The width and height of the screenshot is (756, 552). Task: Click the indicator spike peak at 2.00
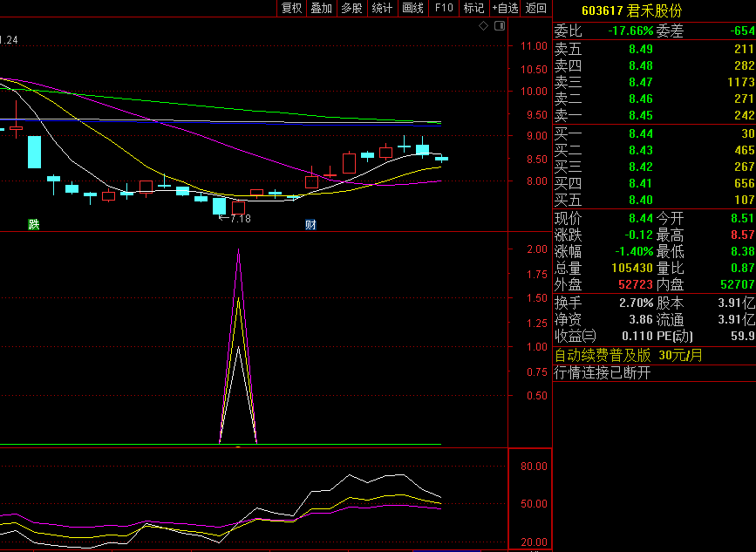(239, 249)
